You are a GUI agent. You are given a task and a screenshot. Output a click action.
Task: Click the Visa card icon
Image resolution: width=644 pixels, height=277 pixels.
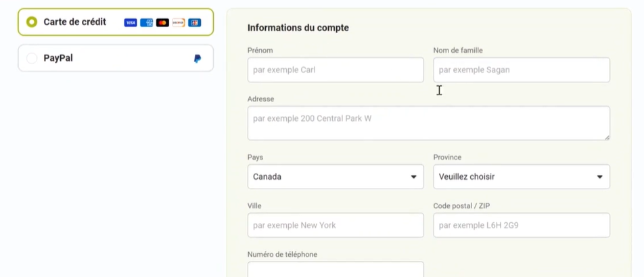click(131, 22)
